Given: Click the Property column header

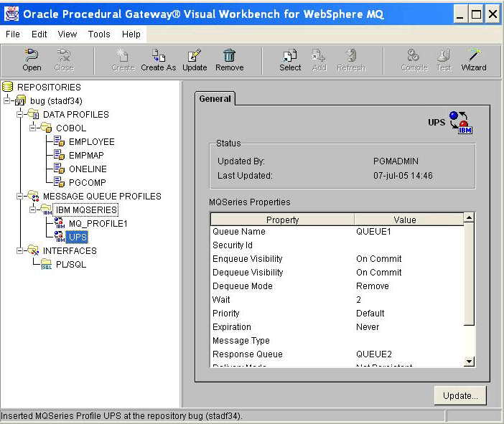Looking at the screenshot, I should coord(282,220).
